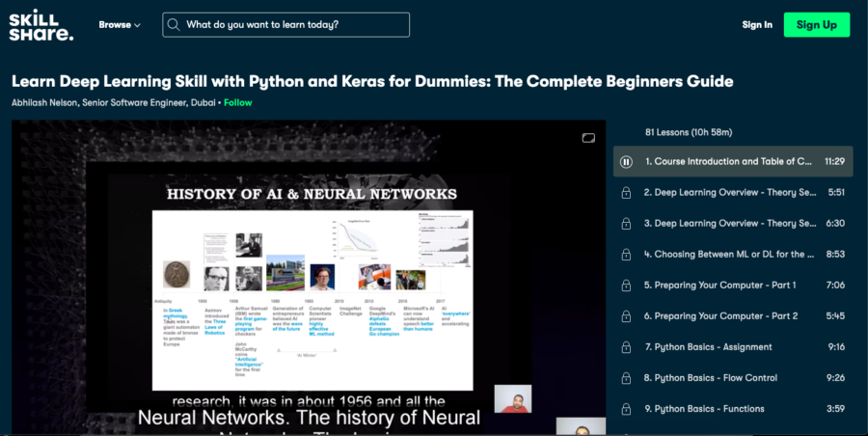Focus the 'What do you want to learn today?' search field
The width and height of the screenshot is (868, 436).
tap(285, 25)
